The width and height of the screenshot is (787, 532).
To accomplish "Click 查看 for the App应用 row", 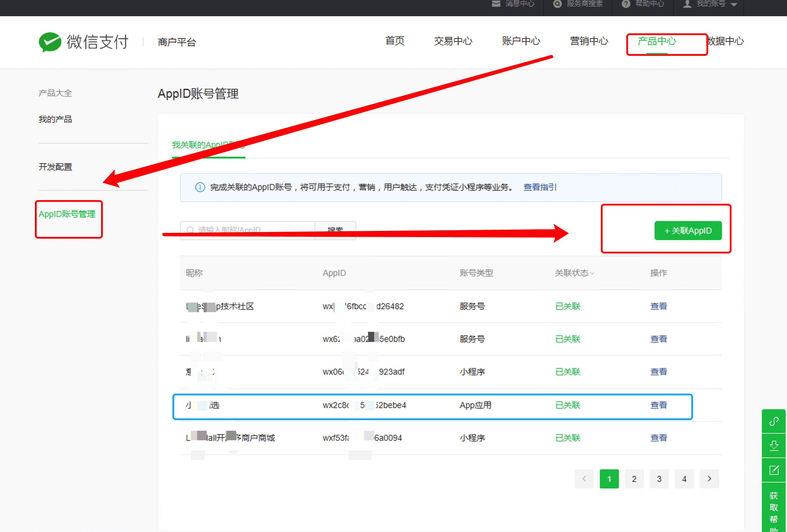I will [x=658, y=405].
